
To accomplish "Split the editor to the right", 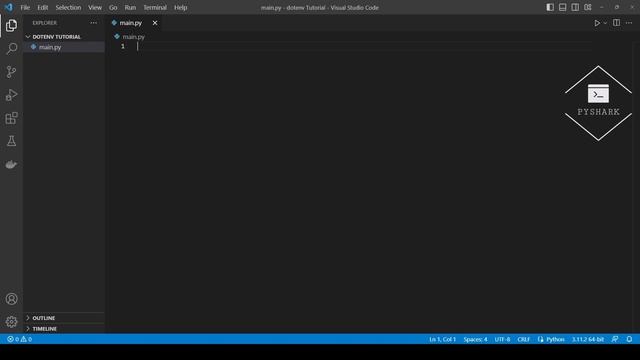I will point(616,23).
